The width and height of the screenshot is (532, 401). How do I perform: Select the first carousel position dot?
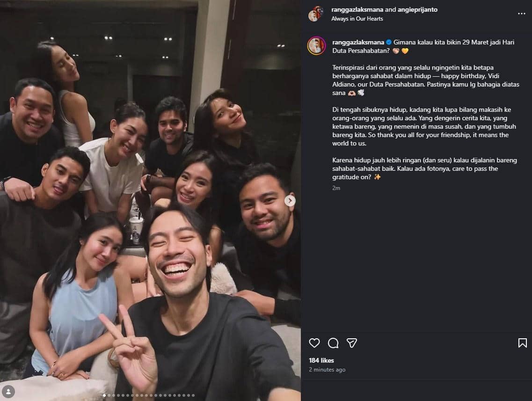[x=104, y=395]
